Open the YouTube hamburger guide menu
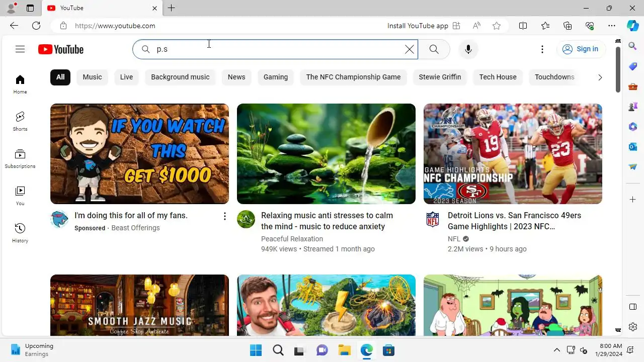Image resolution: width=644 pixels, height=362 pixels. (20, 49)
